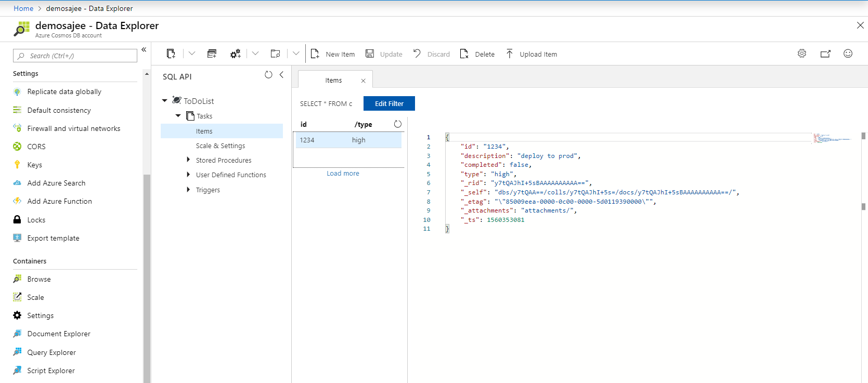The height and width of the screenshot is (383, 868).
Task: Open Data Explorer settings gear
Action: [x=802, y=54]
